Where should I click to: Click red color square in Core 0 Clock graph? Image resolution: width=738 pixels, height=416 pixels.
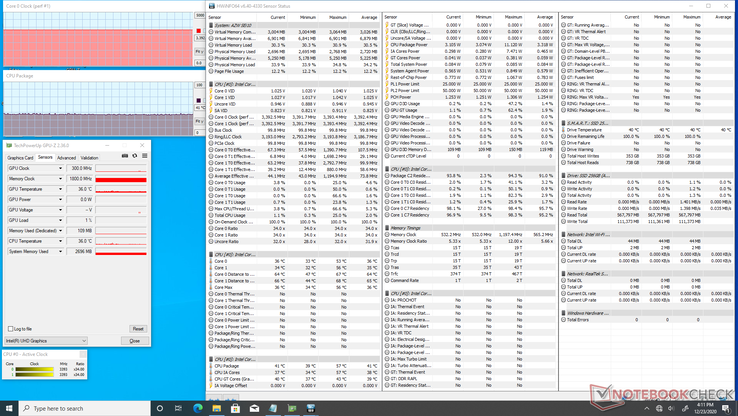coord(199,31)
